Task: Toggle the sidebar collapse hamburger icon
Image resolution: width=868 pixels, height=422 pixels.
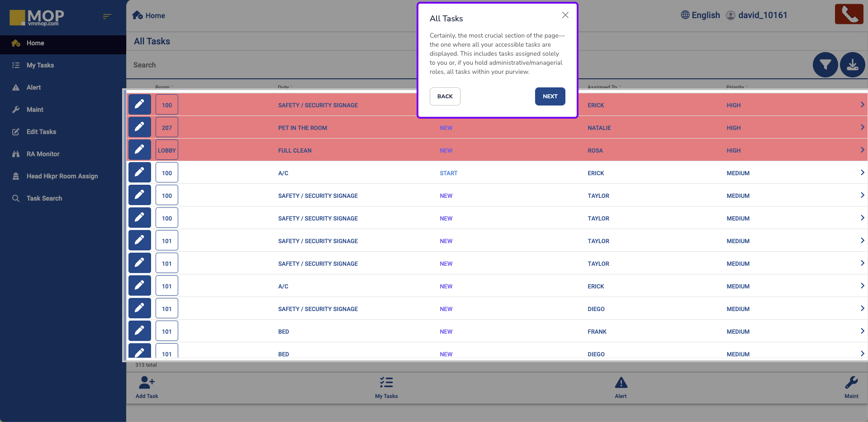Action: click(107, 16)
